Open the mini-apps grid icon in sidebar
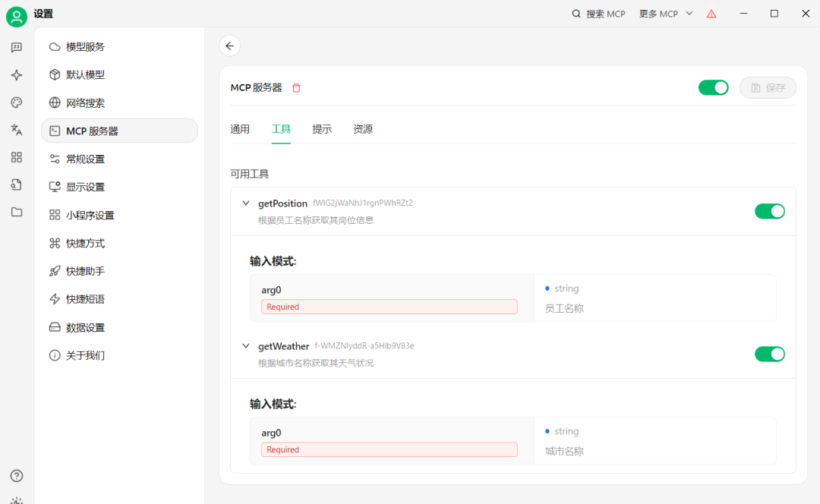Screen dimensions: 820x504 pyautogui.click(x=16, y=157)
